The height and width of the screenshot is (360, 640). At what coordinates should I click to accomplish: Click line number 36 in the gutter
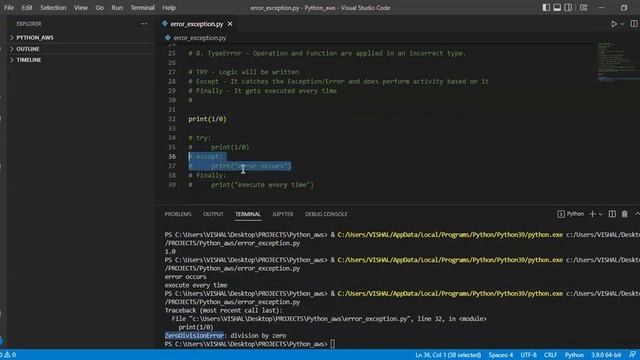[172, 157]
